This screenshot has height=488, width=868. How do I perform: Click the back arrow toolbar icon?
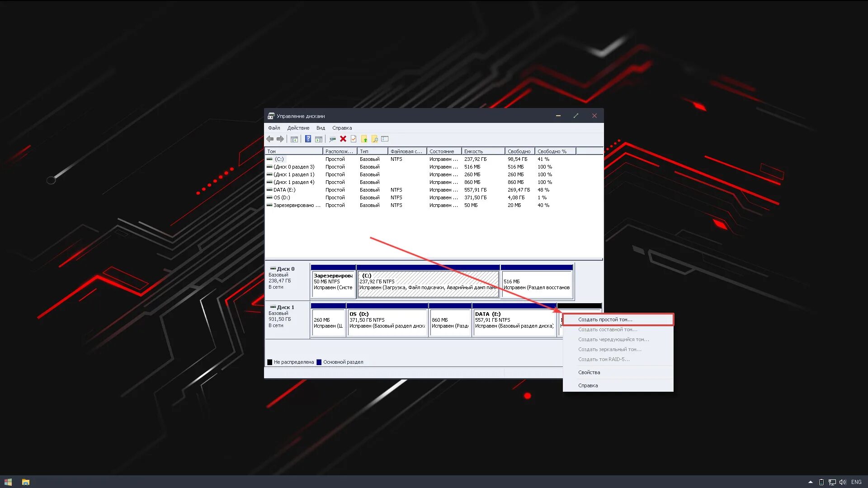point(270,139)
